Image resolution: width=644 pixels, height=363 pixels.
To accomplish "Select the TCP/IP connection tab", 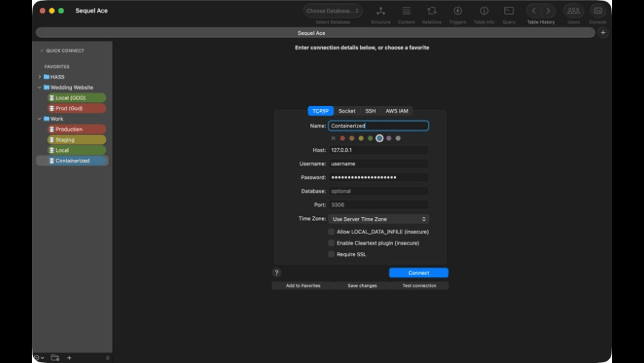I will (321, 111).
